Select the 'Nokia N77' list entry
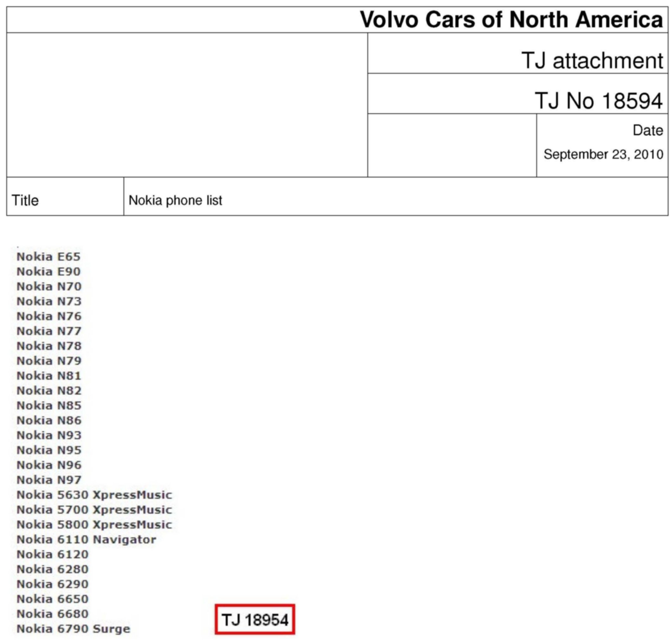The width and height of the screenshot is (671, 644). 49,331
